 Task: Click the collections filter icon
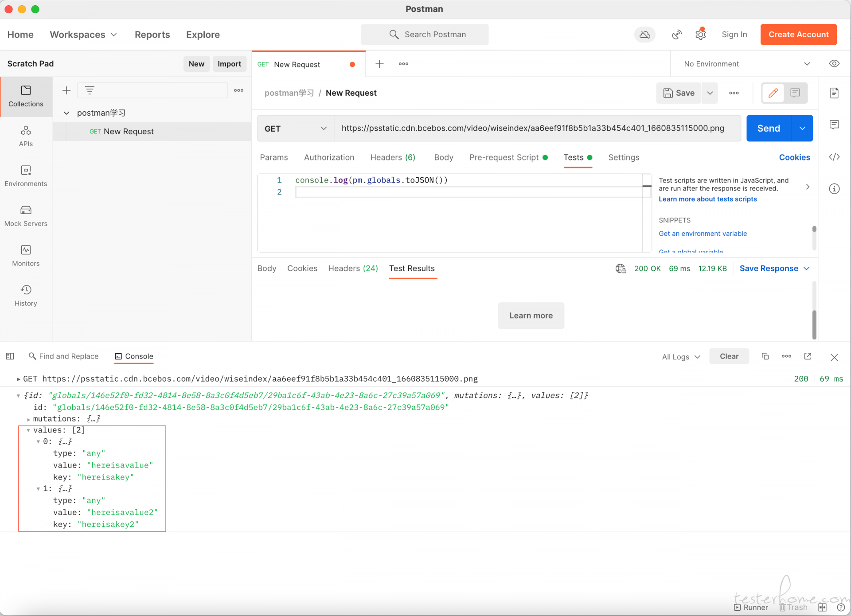(x=90, y=90)
